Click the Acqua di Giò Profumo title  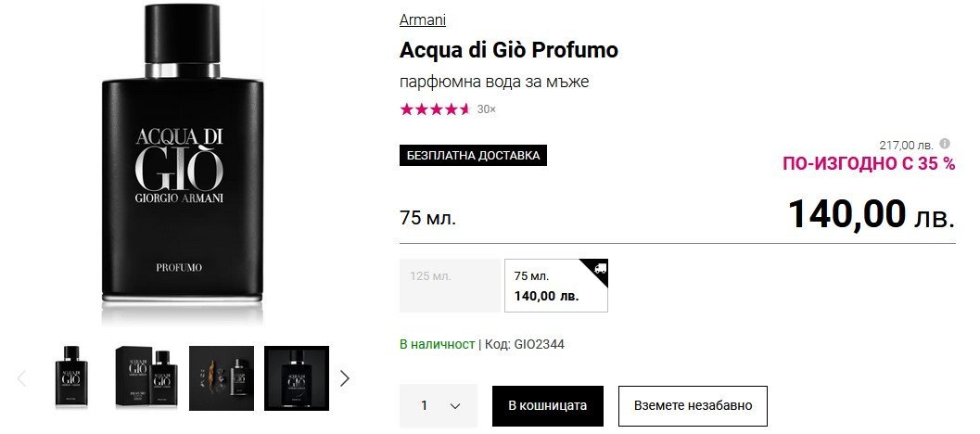click(x=508, y=49)
